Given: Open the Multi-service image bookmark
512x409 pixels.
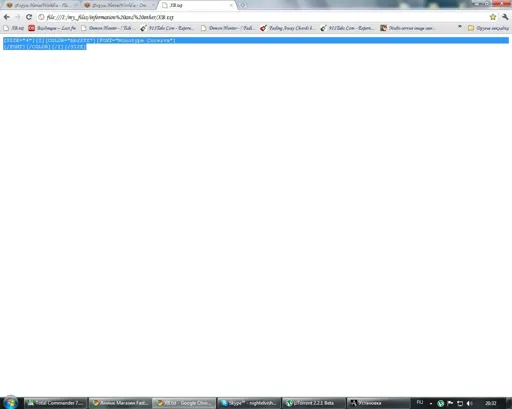Looking at the screenshot, I should [x=409, y=28].
